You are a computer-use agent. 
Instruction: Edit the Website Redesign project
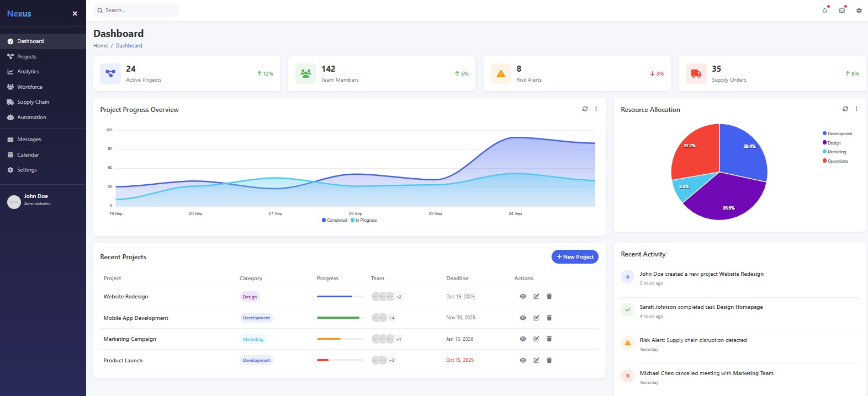pyautogui.click(x=536, y=297)
